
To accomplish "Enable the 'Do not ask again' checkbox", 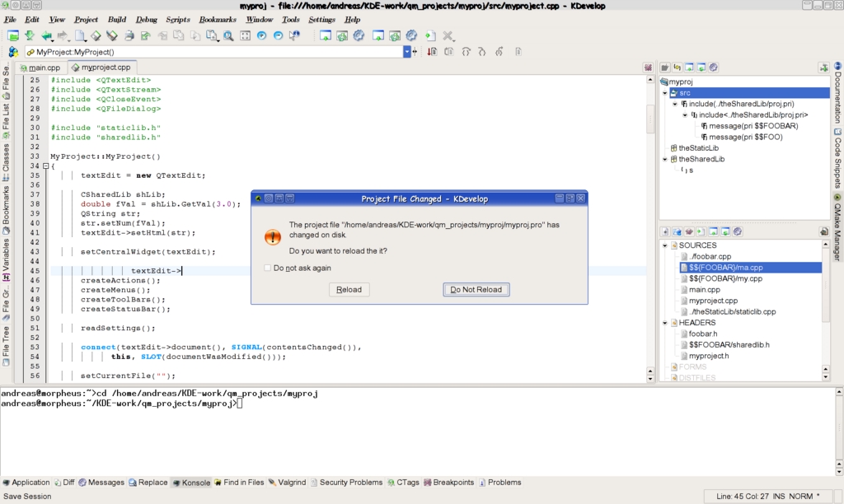I will pyautogui.click(x=267, y=268).
